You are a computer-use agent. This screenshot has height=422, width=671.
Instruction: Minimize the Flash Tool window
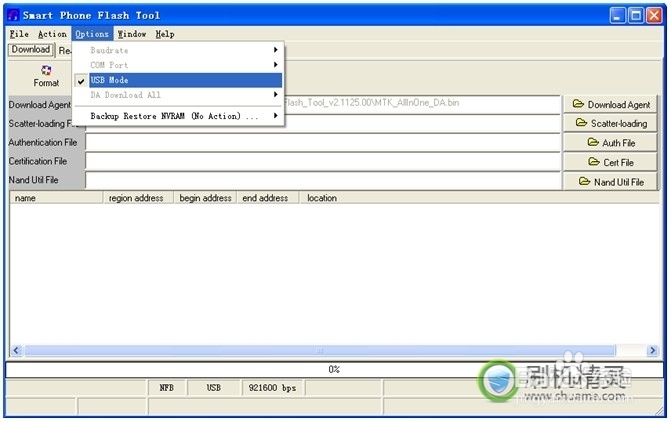[618, 15]
